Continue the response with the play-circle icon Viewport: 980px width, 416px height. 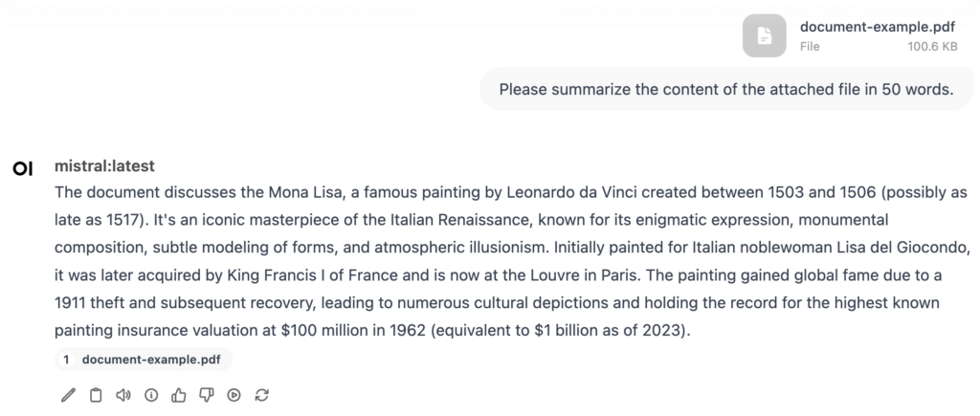pos(234,395)
